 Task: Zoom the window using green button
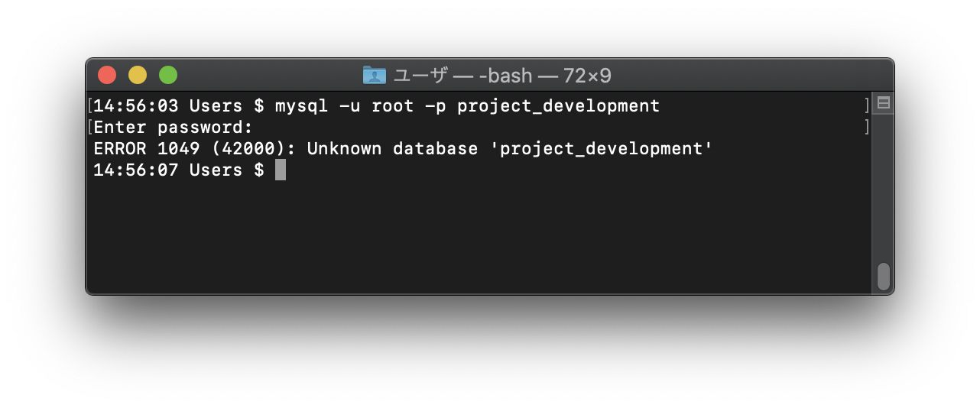168,75
